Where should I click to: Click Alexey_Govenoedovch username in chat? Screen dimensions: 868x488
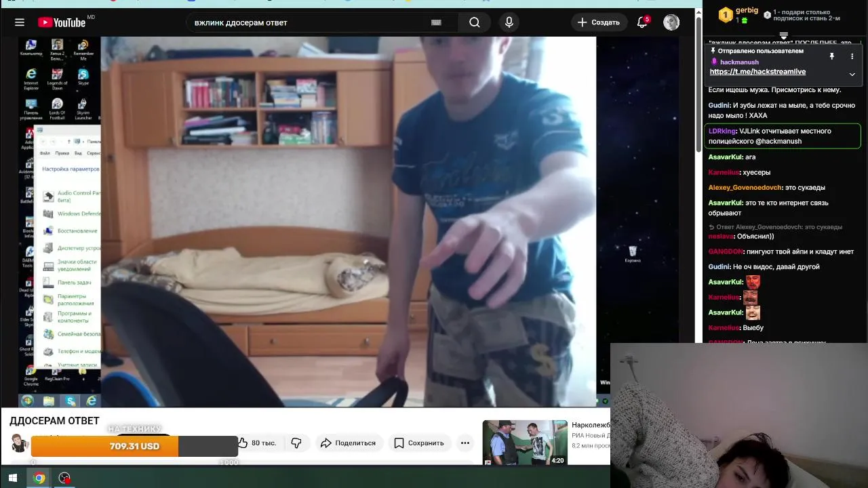745,188
